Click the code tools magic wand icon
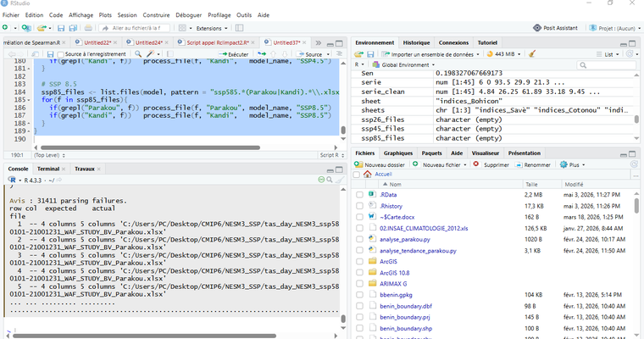The height and width of the screenshot is (339, 644). (151, 54)
